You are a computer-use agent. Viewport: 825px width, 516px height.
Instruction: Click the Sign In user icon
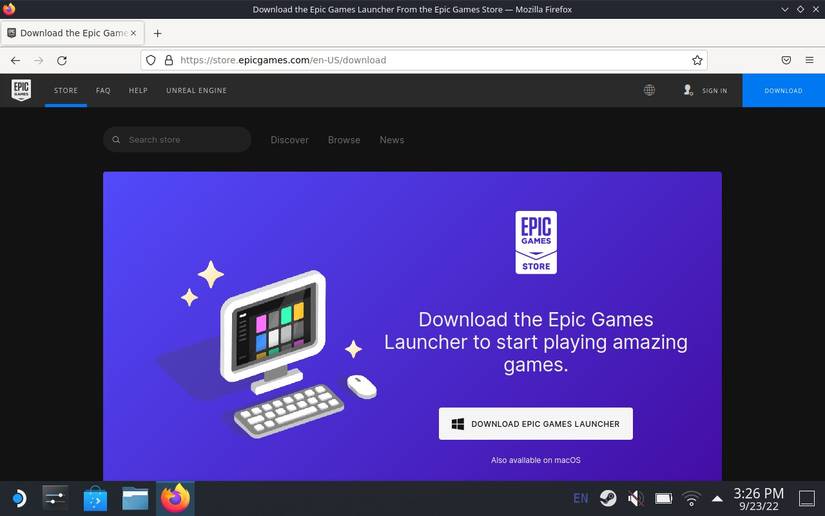[688, 90]
